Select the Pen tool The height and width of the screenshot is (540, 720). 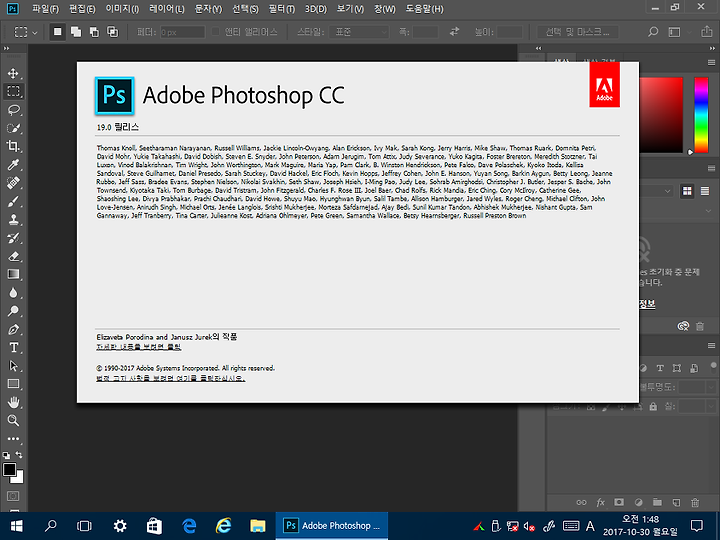[x=13, y=329]
